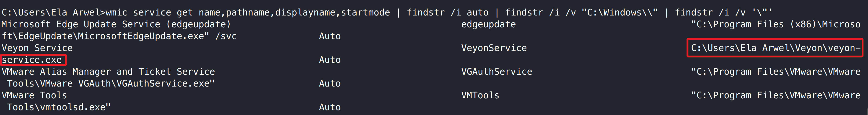Click the VMTools service name

480,95
